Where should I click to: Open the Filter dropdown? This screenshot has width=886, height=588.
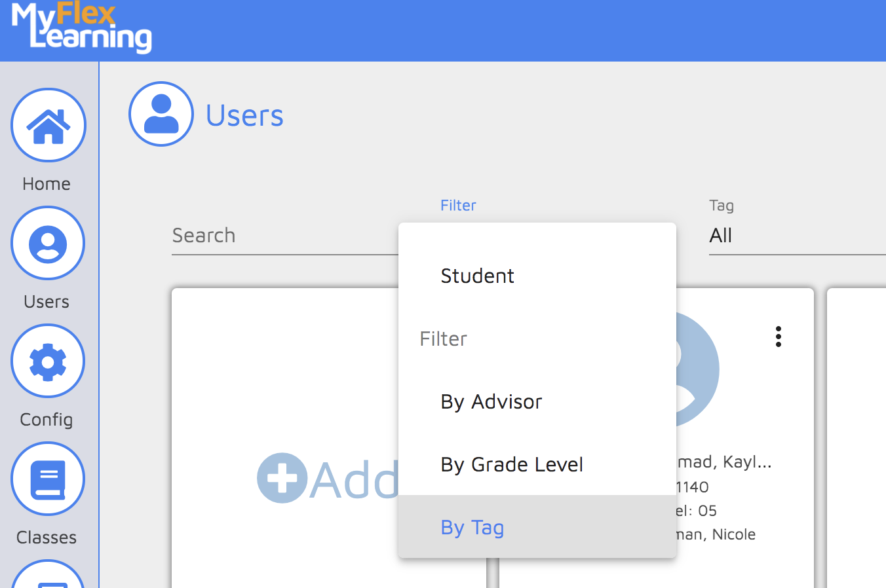coord(458,205)
